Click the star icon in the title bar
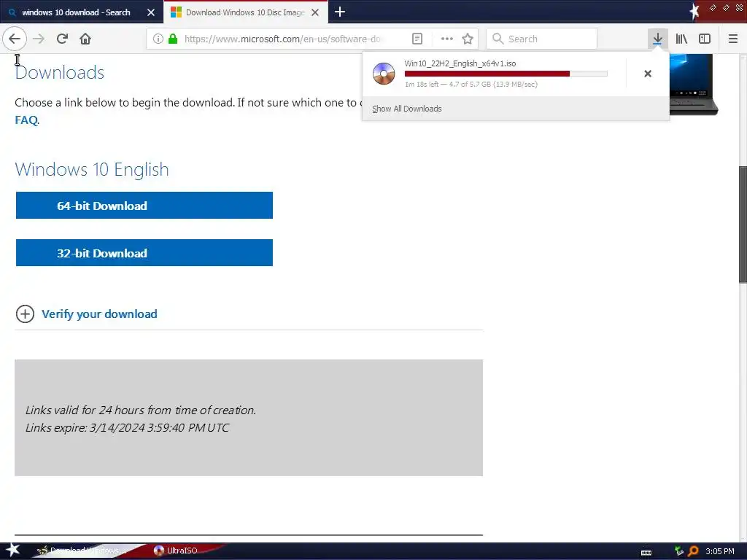Image resolution: width=747 pixels, height=560 pixels. coord(694,11)
